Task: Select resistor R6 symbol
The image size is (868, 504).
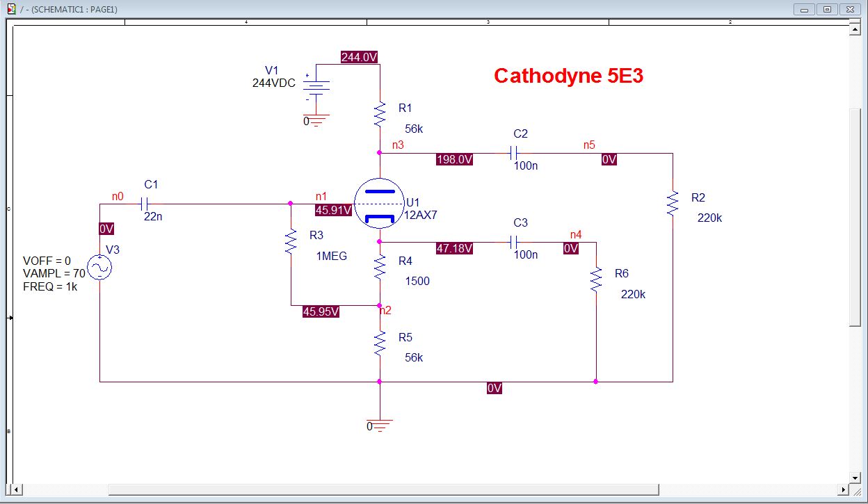Action: 596,279
